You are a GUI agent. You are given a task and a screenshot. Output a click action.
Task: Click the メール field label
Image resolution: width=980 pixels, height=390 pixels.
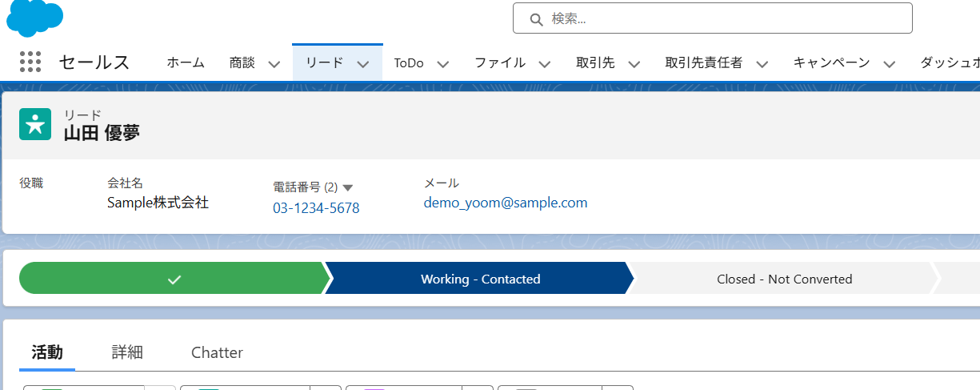tap(442, 183)
